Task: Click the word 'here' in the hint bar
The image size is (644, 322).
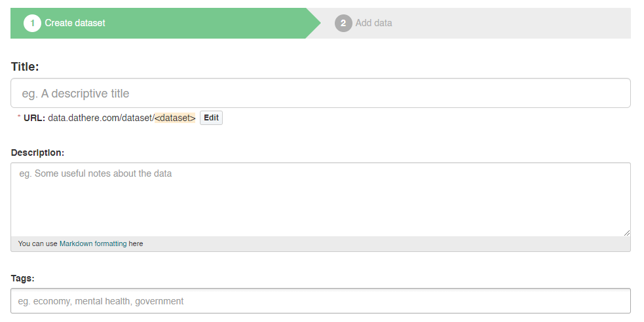Action: (136, 244)
